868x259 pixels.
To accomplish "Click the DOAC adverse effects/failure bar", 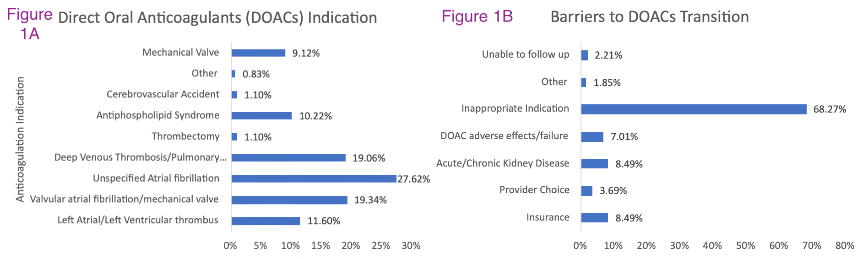I will click(592, 137).
